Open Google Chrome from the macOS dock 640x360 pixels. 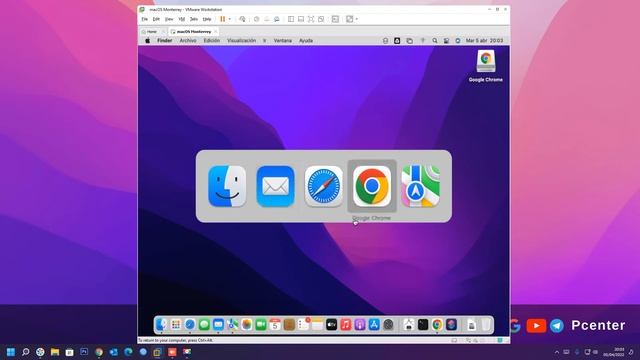click(x=437, y=325)
